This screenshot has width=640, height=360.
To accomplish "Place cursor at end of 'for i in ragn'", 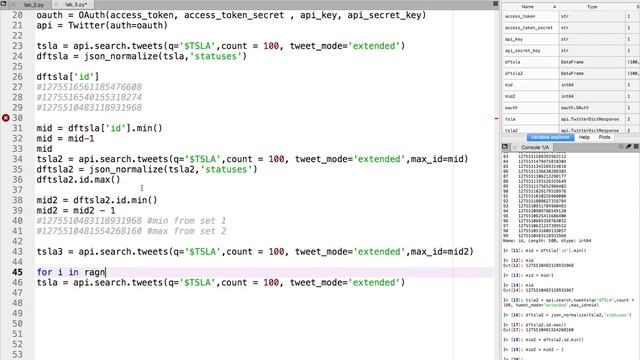I will [106, 272].
